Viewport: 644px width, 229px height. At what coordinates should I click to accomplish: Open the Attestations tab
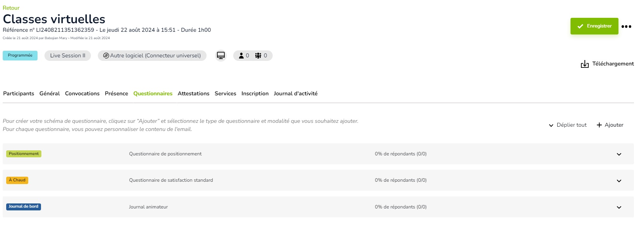(193, 93)
